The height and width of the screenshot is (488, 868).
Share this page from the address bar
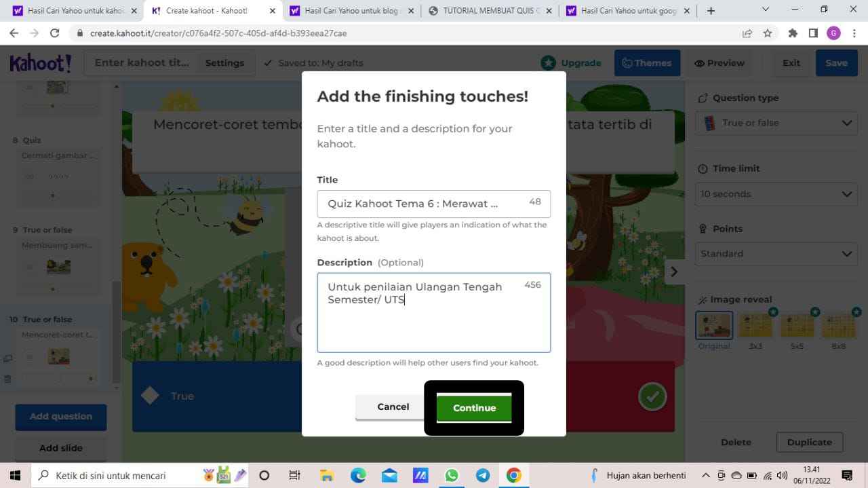747,33
